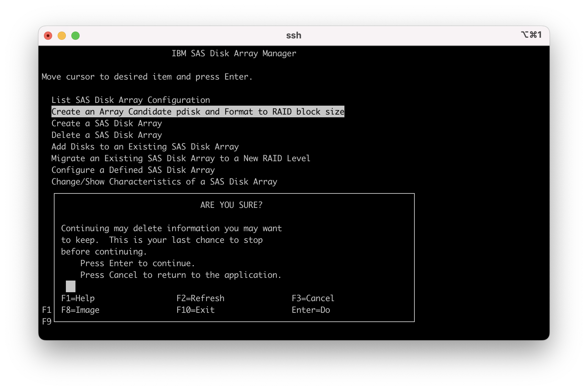This screenshot has height=391, width=588.
Task: Click the 'Press Cancel to return' line
Action: (x=181, y=275)
